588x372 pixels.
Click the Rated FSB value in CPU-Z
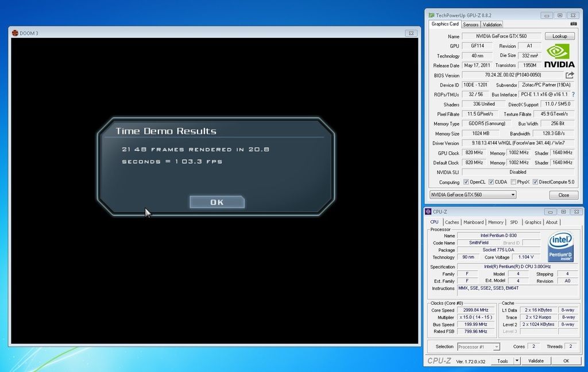point(475,331)
